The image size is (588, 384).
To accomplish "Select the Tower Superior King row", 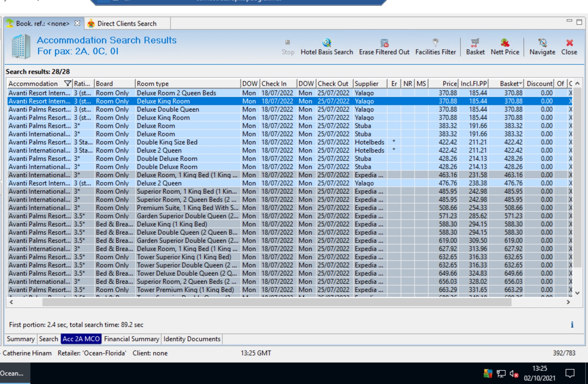I will click(290, 257).
